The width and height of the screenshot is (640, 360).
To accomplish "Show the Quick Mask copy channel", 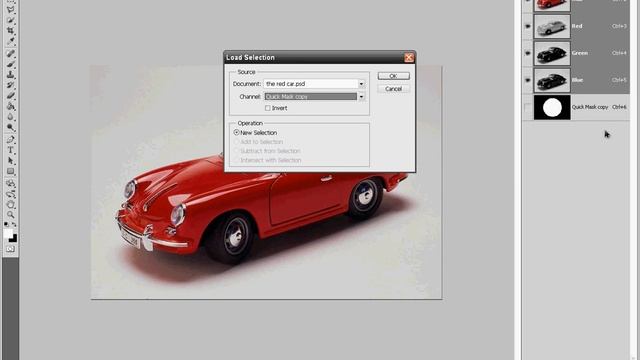I will click(528, 107).
